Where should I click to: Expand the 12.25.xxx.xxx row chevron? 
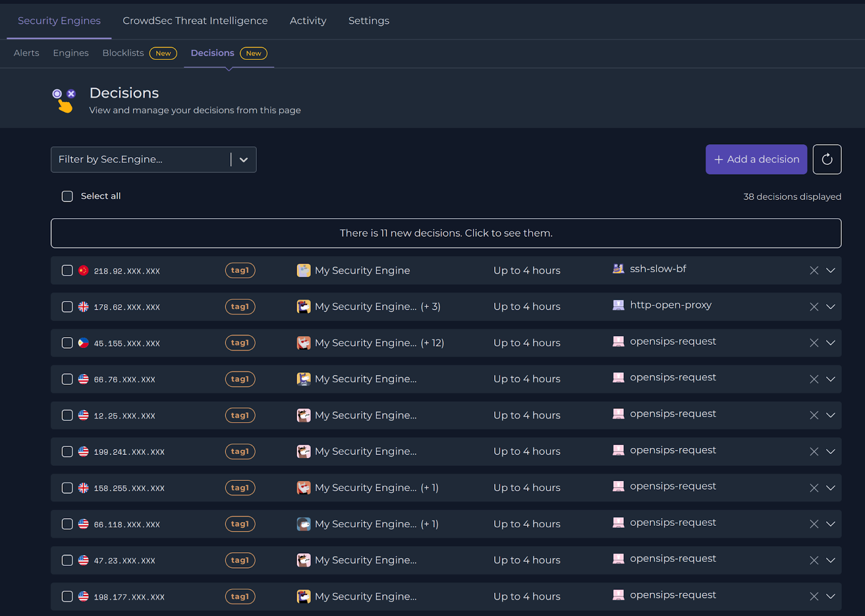(x=830, y=416)
